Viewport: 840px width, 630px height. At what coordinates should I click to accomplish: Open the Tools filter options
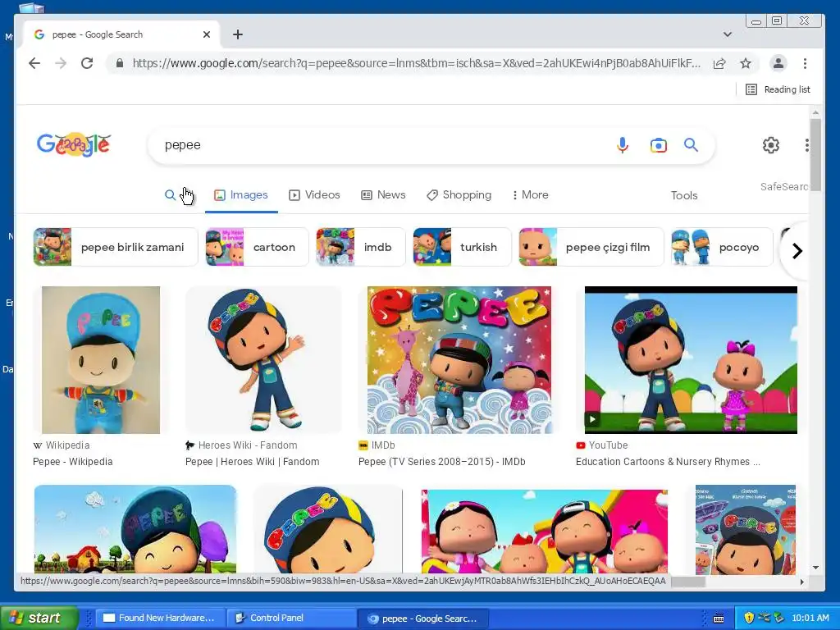pyautogui.click(x=684, y=195)
